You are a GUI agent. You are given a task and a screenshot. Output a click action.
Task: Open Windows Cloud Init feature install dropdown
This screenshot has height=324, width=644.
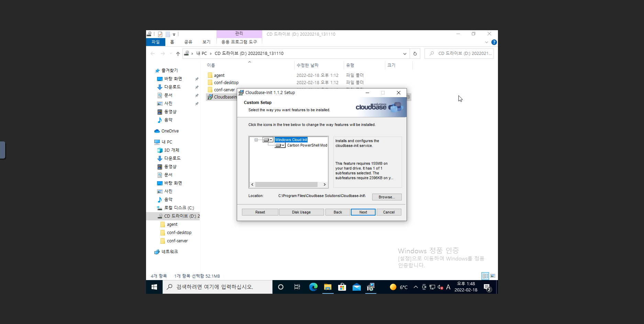pyautogui.click(x=268, y=140)
